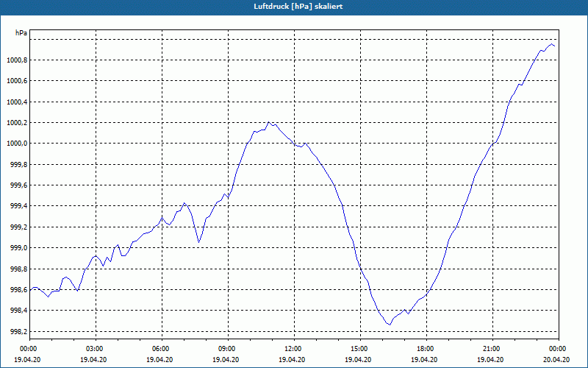Image resolution: width=588 pixels, height=368 pixels.
Task: Click the date label '20.04.20'
Action: tap(556, 359)
